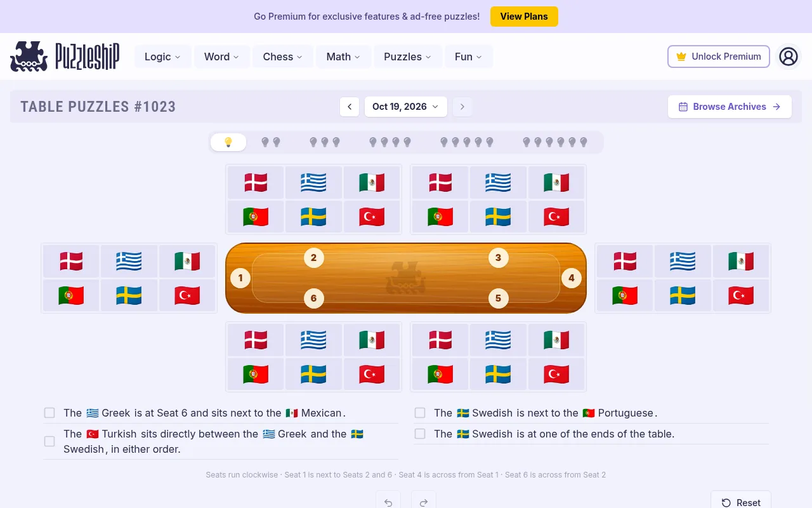Select the Greece flag for Seat 2
Viewport: 812px width, 508px height.
click(313, 182)
